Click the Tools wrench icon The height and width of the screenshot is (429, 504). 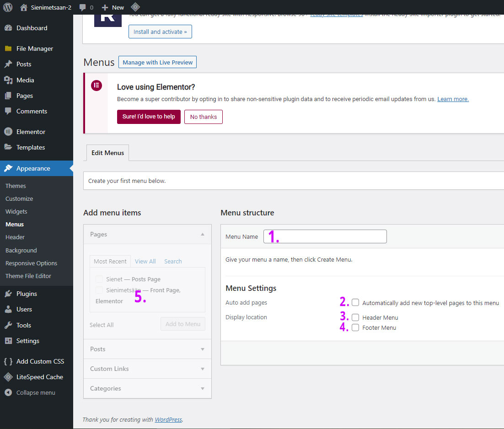[8, 325]
